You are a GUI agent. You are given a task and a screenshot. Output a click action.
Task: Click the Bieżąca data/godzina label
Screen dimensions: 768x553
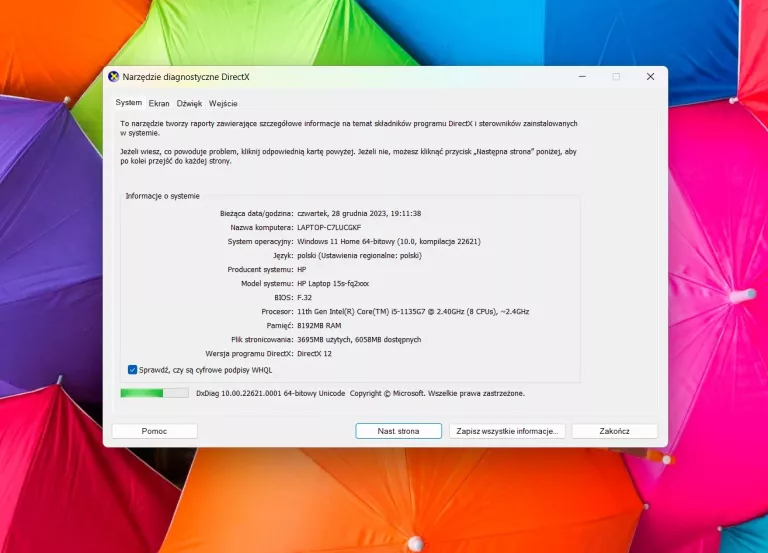(x=257, y=214)
